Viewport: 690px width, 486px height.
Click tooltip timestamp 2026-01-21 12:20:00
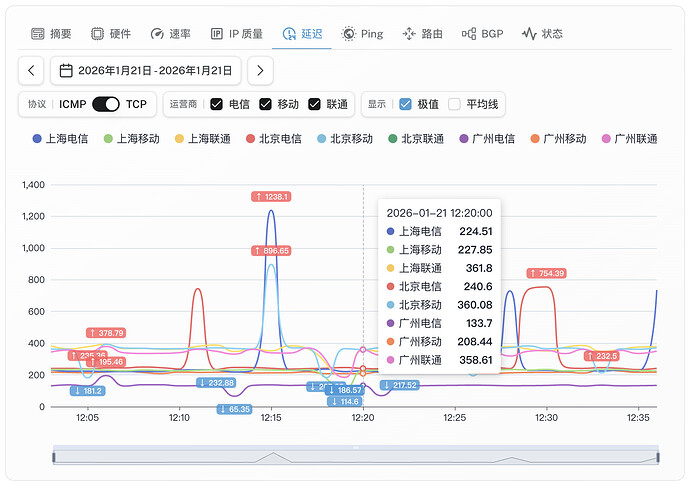tap(439, 214)
